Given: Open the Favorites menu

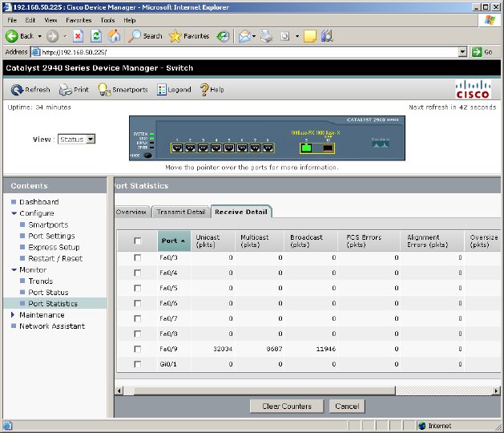Looking at the screenshot, I should point(79,20).
